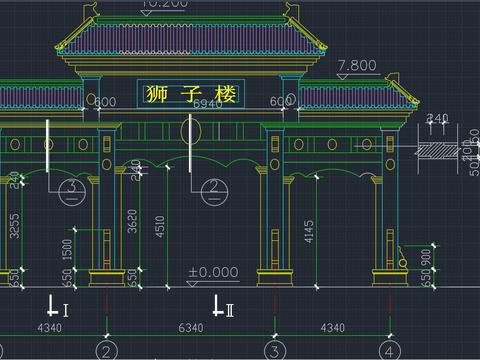Click the 4145 vertical dimension text
Viewport: 480px width, 360px height.
tap(308, 231)
